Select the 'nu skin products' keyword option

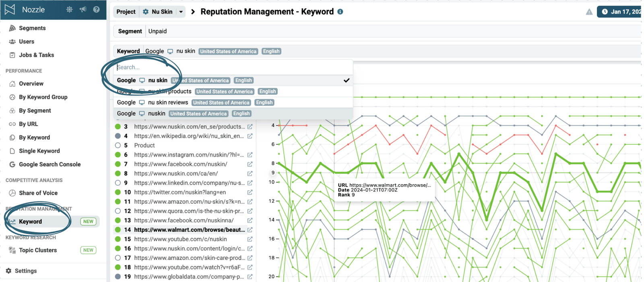233,91
